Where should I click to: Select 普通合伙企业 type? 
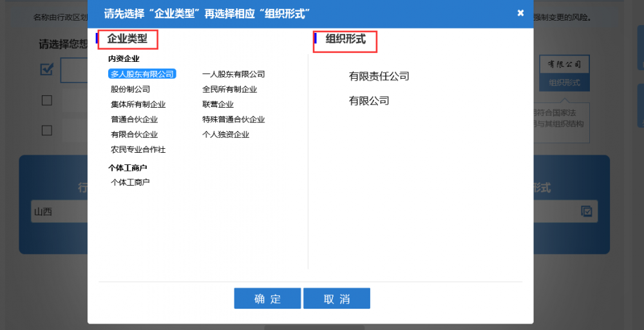pyautogui.click(x=134, y=120)
